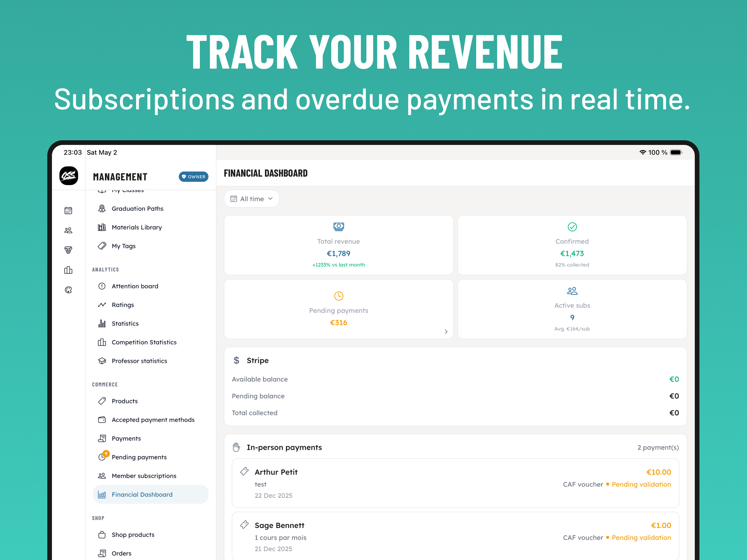The image size is (747, 560).
Task: Click the Member subscriptions people icon
Action: [x=102, y=476]
